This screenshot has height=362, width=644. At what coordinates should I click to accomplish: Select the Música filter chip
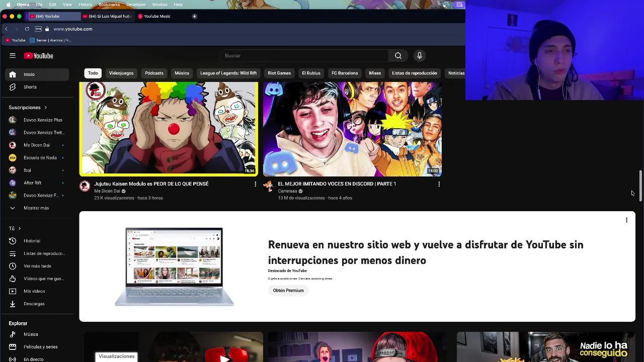click(182, 73)
